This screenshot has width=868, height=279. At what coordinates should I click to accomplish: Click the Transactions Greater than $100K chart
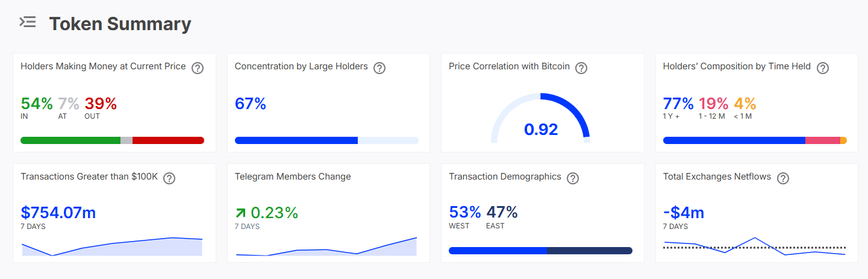point(112,246)
